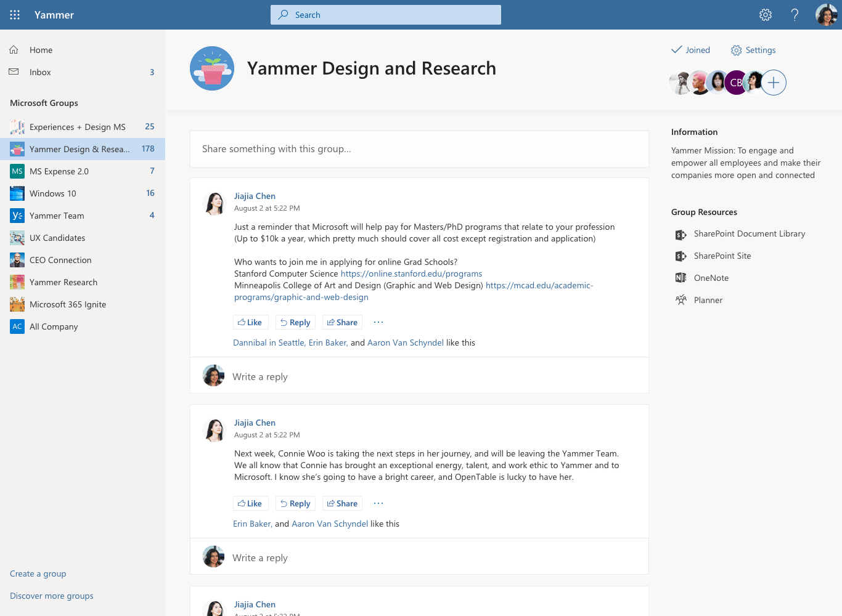Select the Yammer Design & Resea... group

(83, 149)
